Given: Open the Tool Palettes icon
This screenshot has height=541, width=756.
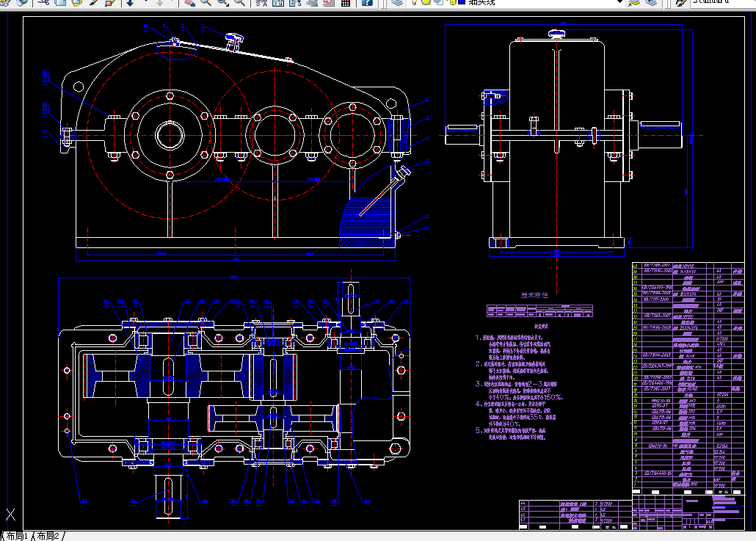Looking at the screenshot, I should 295,2.
